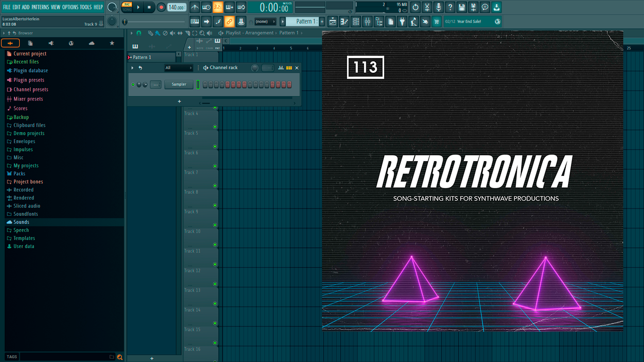Viewport: 644px width, 362px height.
Task: Click the microphone recording icon
Action: click(438, 7)
